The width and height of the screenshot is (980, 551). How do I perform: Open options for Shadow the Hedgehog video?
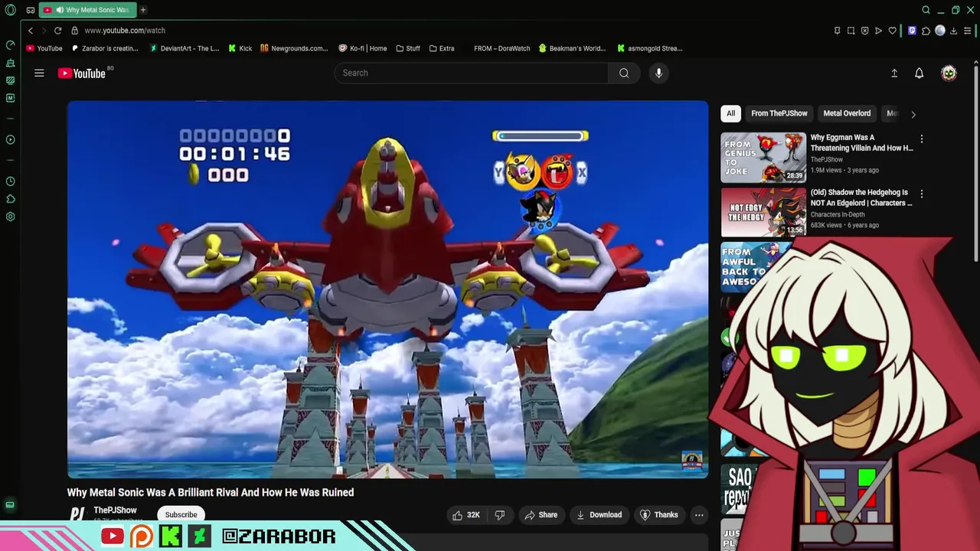point(922,194)
